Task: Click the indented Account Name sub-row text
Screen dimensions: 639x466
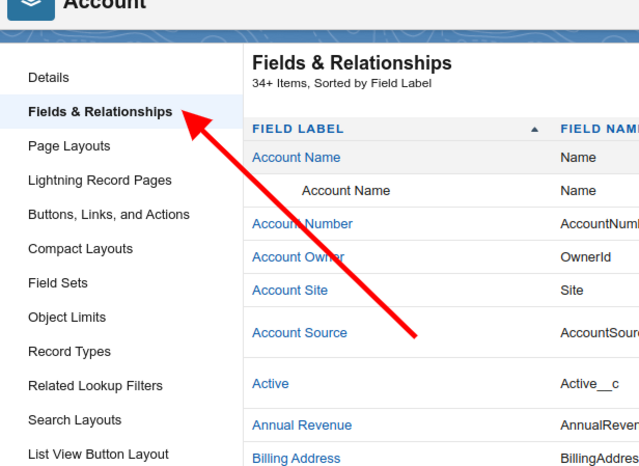Action: point(346,191)
